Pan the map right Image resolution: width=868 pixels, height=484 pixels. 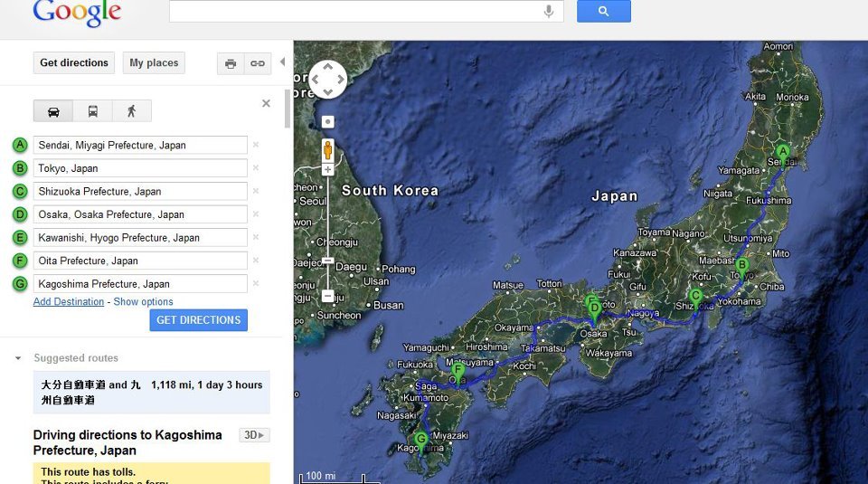point(341,80)
